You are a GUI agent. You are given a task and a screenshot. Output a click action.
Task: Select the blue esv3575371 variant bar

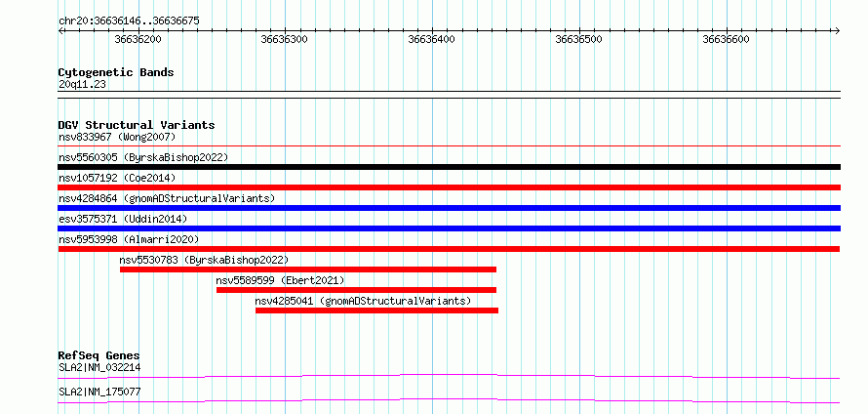tap(449, 228)
